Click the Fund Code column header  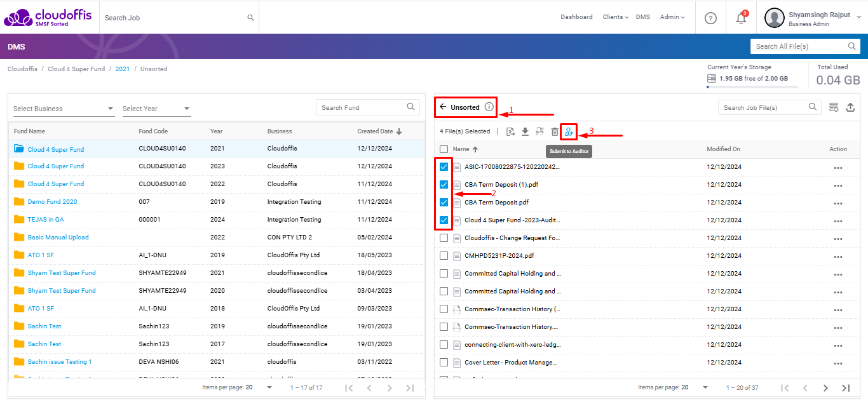pos(153,131)
